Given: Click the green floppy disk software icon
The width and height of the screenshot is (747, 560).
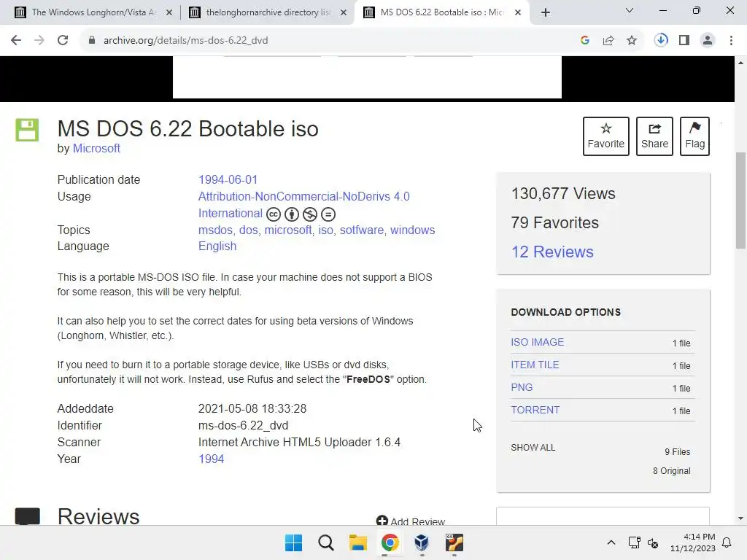Looking at the screenshot, I should pos(27,130).
